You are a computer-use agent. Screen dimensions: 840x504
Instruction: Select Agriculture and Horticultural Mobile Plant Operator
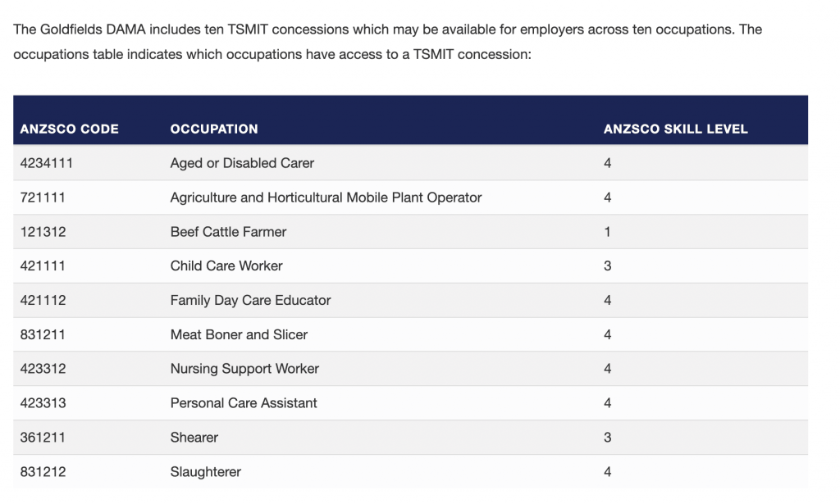(x=326, y=198)
